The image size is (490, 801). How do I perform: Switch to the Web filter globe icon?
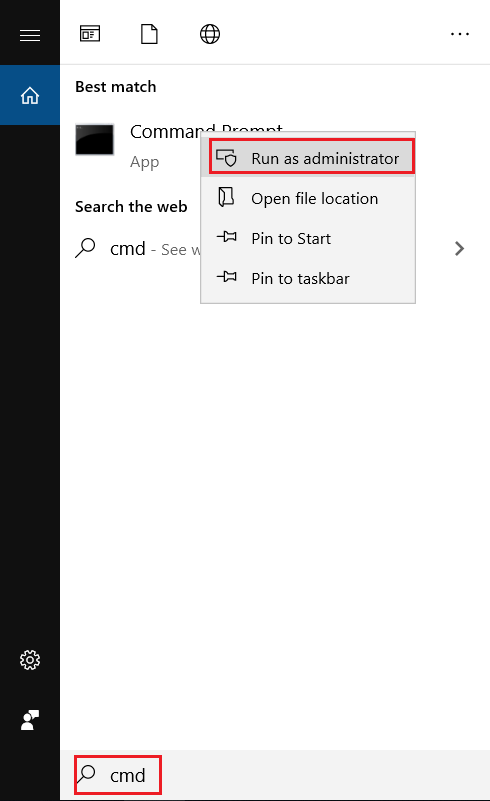click(x=209, y=34)
